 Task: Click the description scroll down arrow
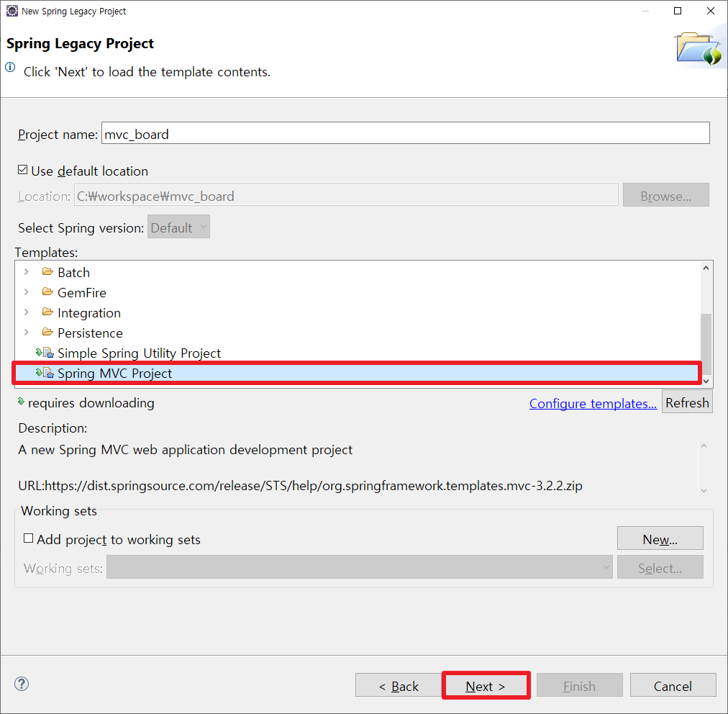coord(704,490)
